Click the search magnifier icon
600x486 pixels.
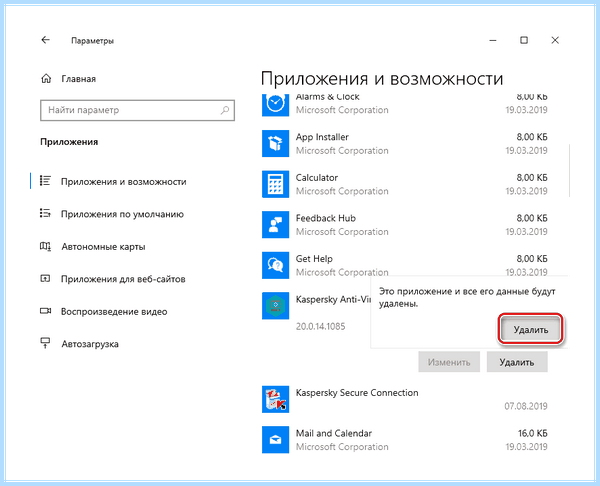click(225, 110)
